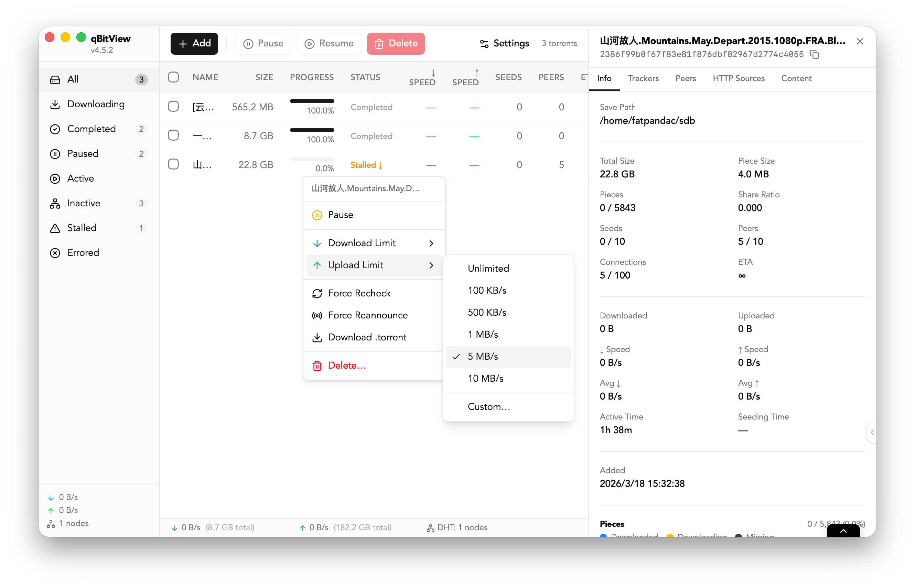Screen dimensions: 915x588
Task: Sort by the PROGRESS column
Action: point(312,77)
